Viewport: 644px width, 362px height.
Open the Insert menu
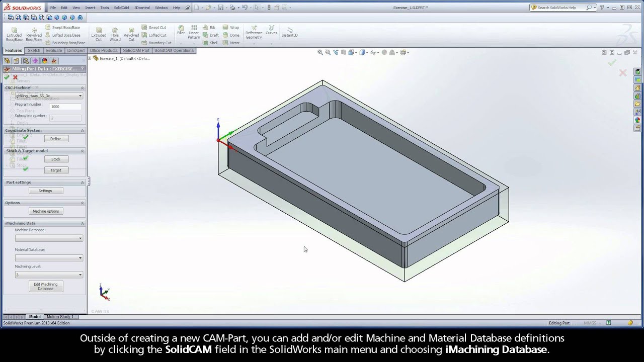coord(90,8)
